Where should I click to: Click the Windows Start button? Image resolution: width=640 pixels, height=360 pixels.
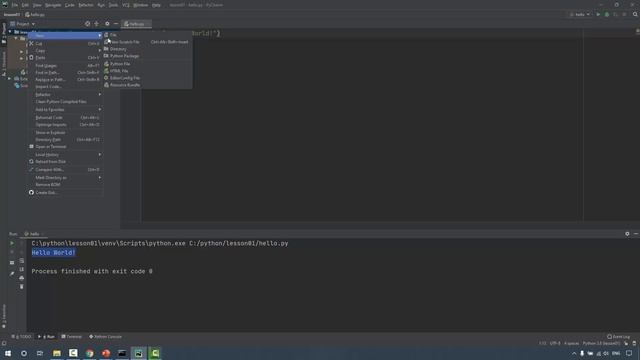point(8,353)
